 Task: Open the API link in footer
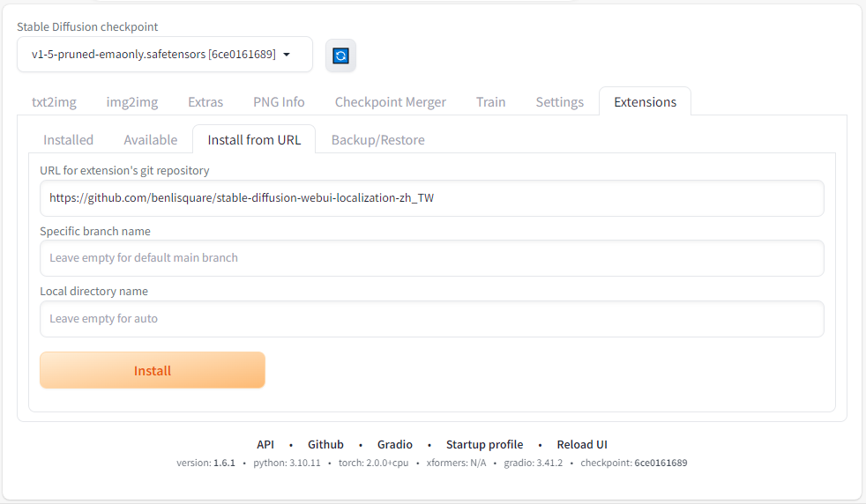tap(265, 445)
